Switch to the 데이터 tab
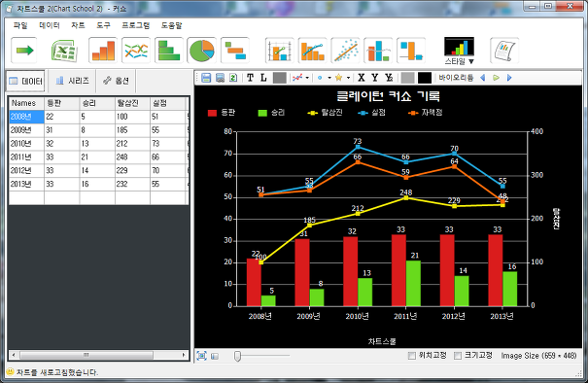588x383 pixels. click(25, 81)
